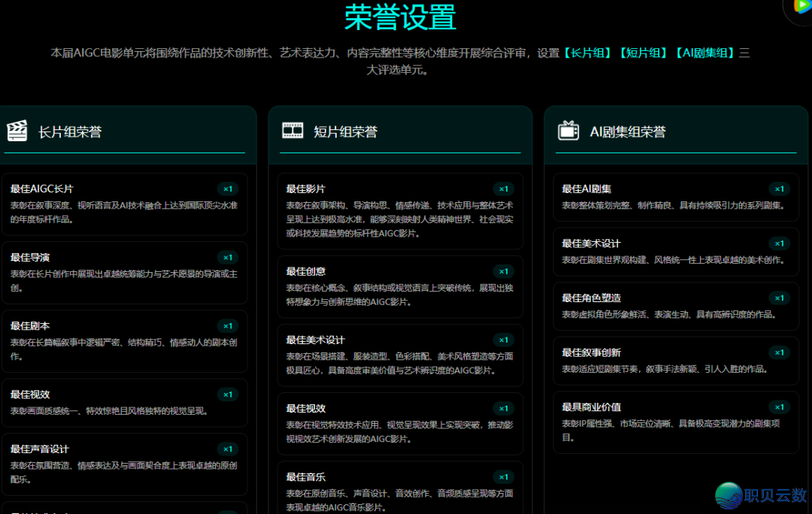Click the ×1 badge on 最佳AI剧集 card
This screenshot has width=812, height=514.
(780, 189)
